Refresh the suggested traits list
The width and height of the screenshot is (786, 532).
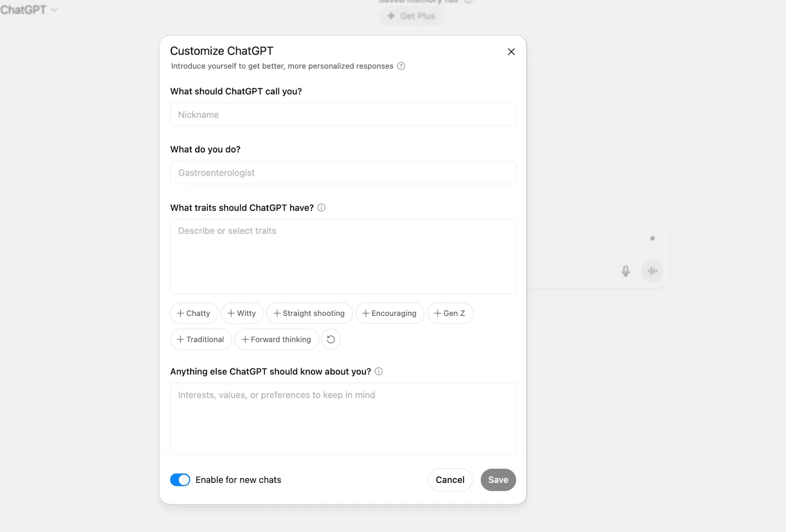(331, 339)
